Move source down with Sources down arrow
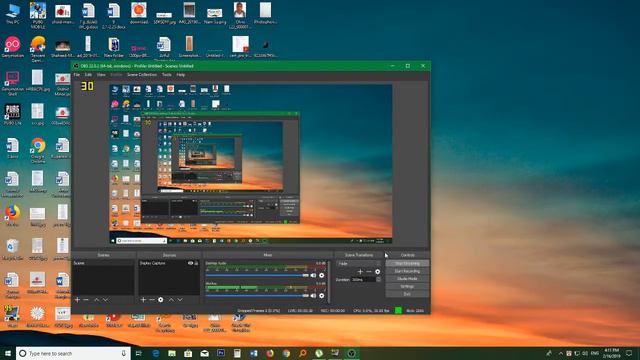Screen dimensions: 640x360 click(180, 300)
